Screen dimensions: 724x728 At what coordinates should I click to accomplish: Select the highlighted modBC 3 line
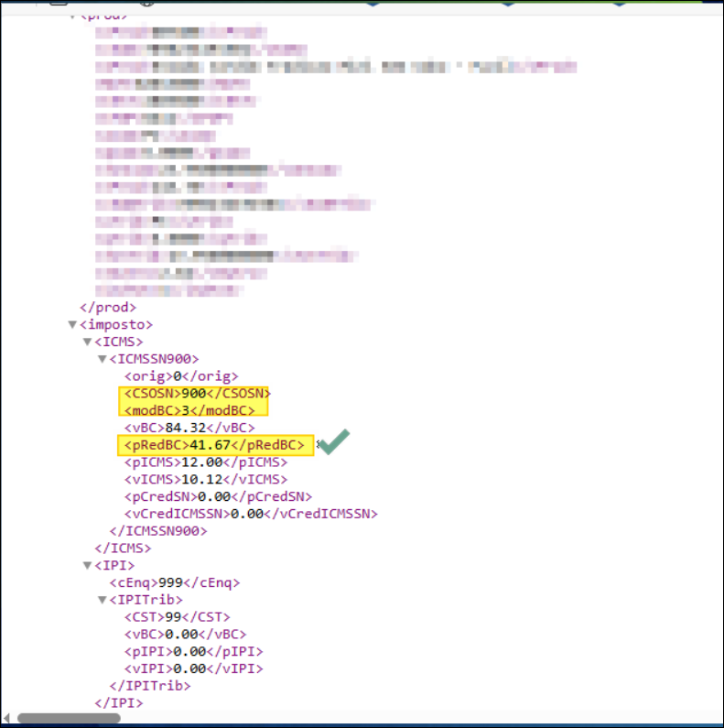[x=193, y=410]
